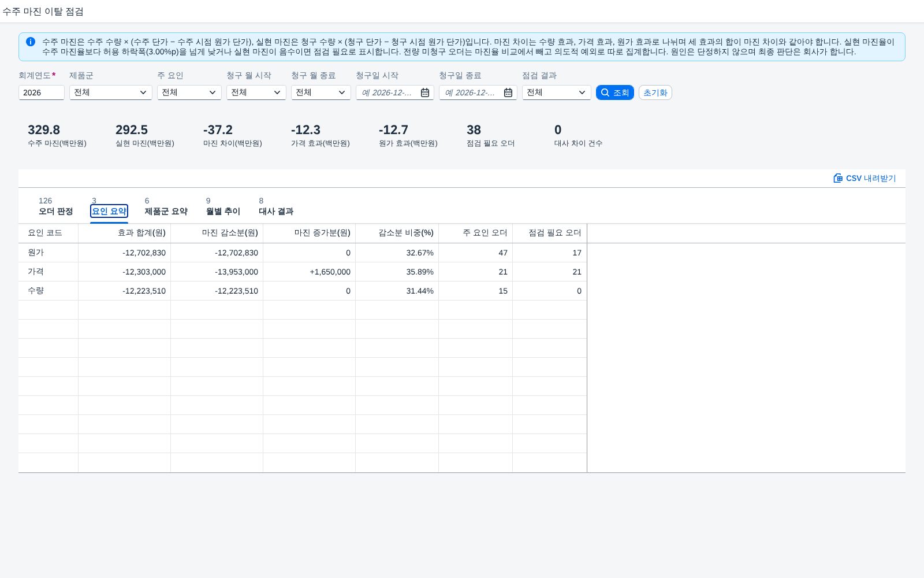Click the 초기화 reset button
Image resolution: width=924 pixels, height=578 pixels.
pyautogui.click(x=655, y=92)
